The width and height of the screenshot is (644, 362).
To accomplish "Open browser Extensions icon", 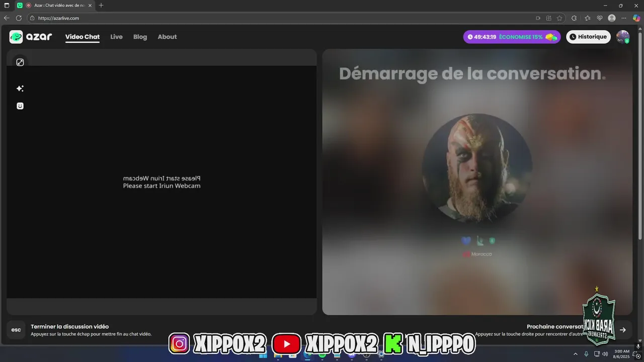I will point(574,18).
